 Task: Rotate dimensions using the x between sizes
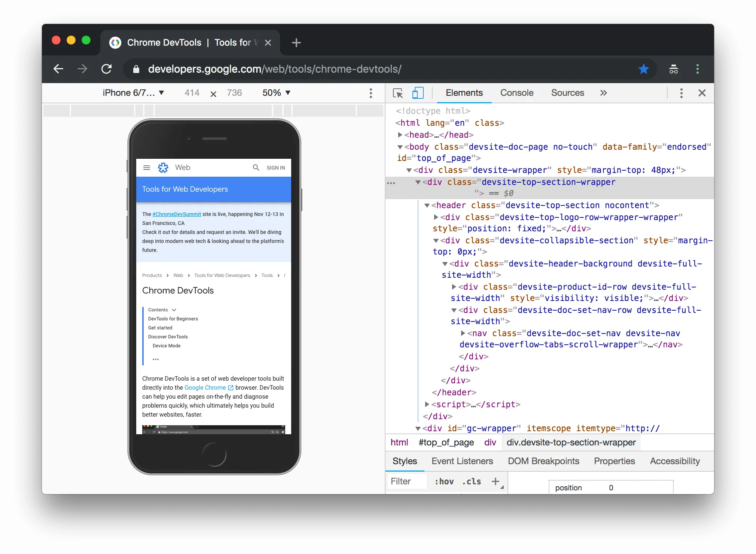pos(213,94)
